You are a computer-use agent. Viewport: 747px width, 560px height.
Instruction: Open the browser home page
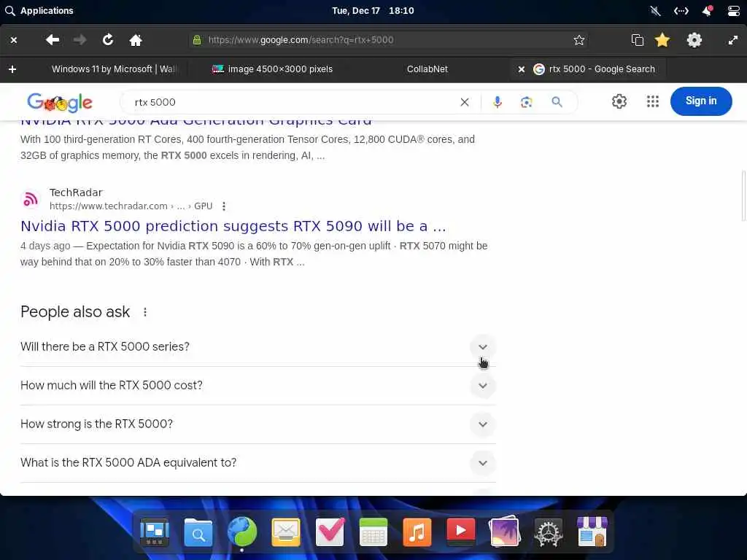click(136, 40)
